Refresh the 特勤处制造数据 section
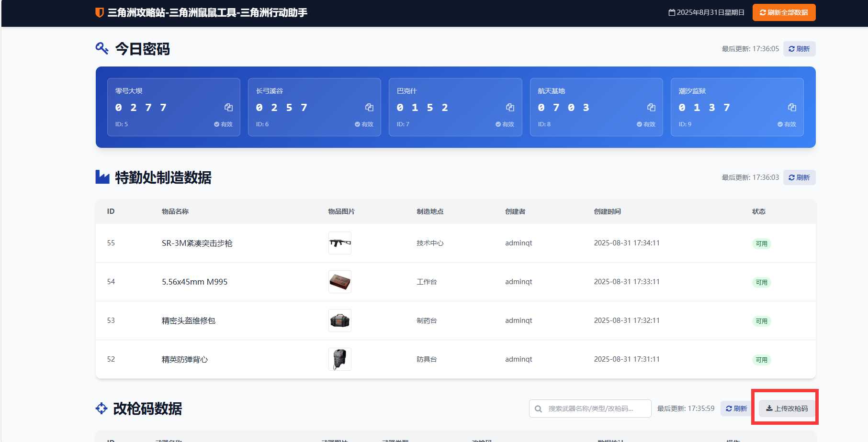This screenshot has width=868, height=442. tap(799, 177)
